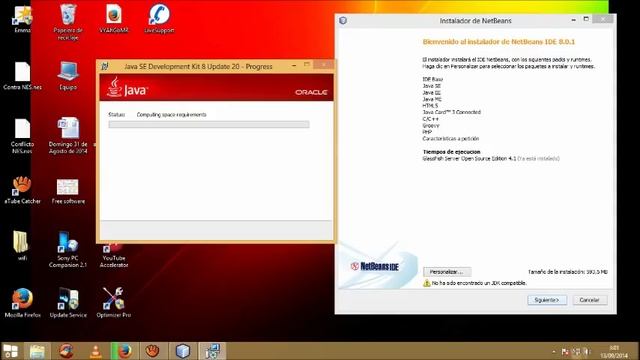
Task: Open the VLC cone icon in taskbar
Action: (x=95, y=351)
